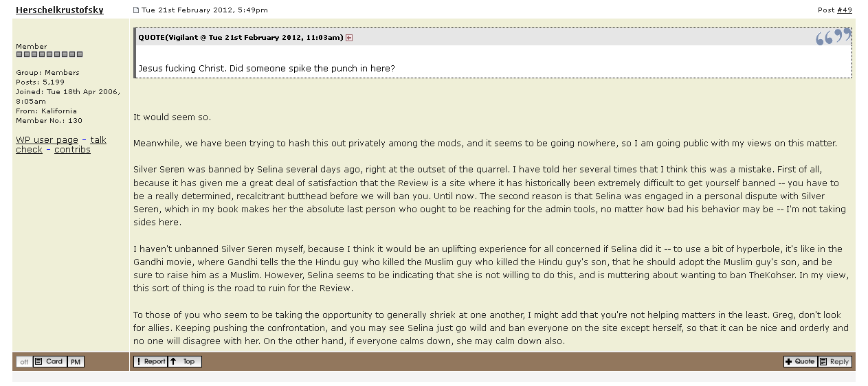This screenshot has height=386, width=868.
Task: View contribs for this member
Action: (x=72, y=150)
